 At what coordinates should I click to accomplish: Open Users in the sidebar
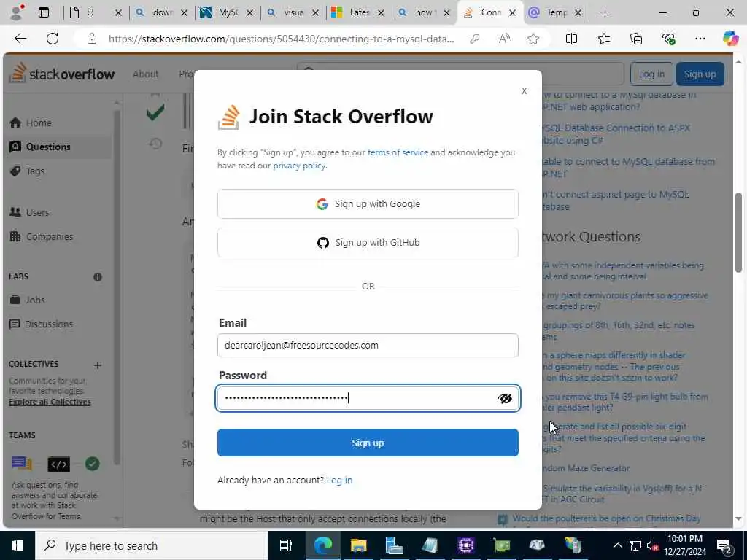(38, 212)
